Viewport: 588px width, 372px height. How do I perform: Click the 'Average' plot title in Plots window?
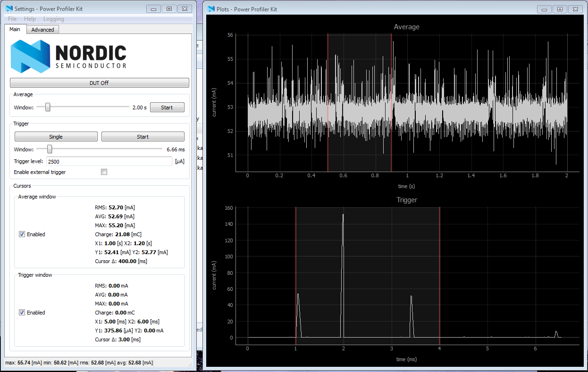(407, 27)
